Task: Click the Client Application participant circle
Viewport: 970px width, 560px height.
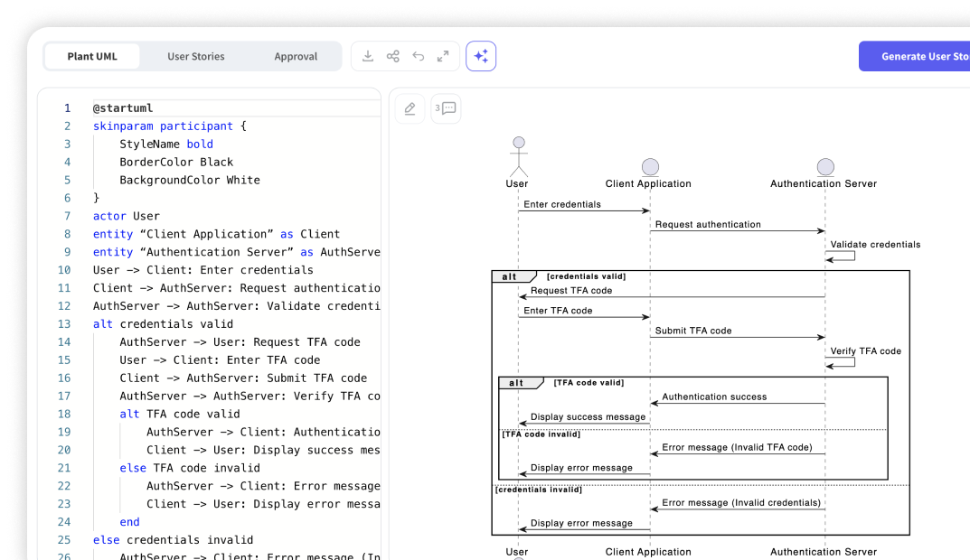Action: pos(649,166)
